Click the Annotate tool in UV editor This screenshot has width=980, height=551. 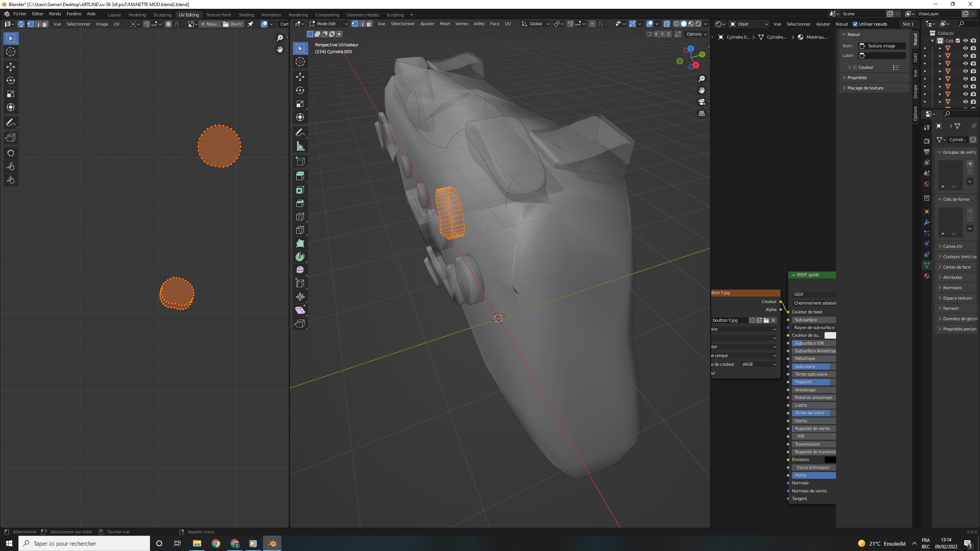tap(11, 123)
